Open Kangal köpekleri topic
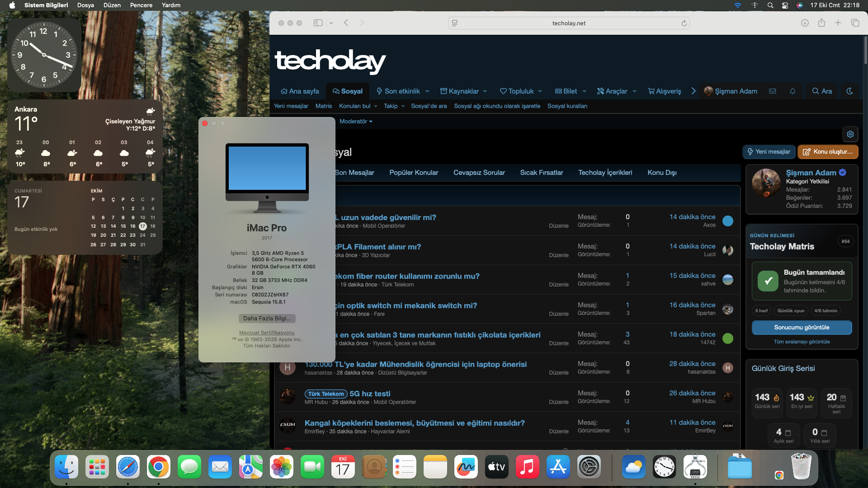The image size is (868, 488). click(415, 423)
